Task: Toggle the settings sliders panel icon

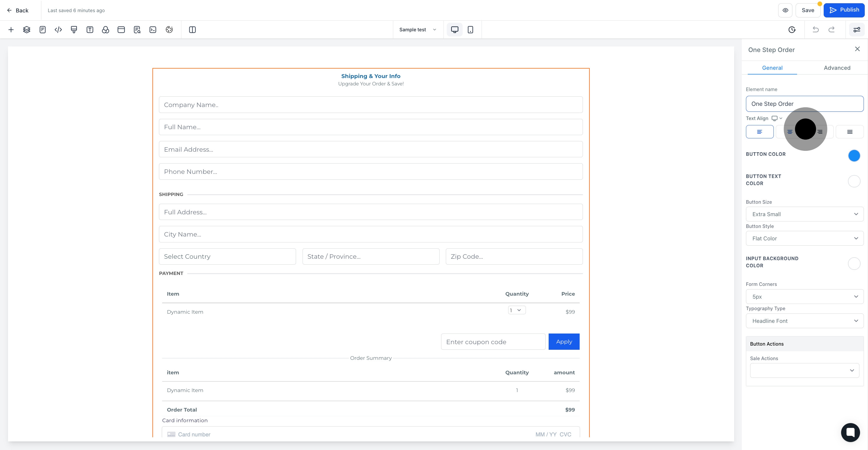Action: 856,30
